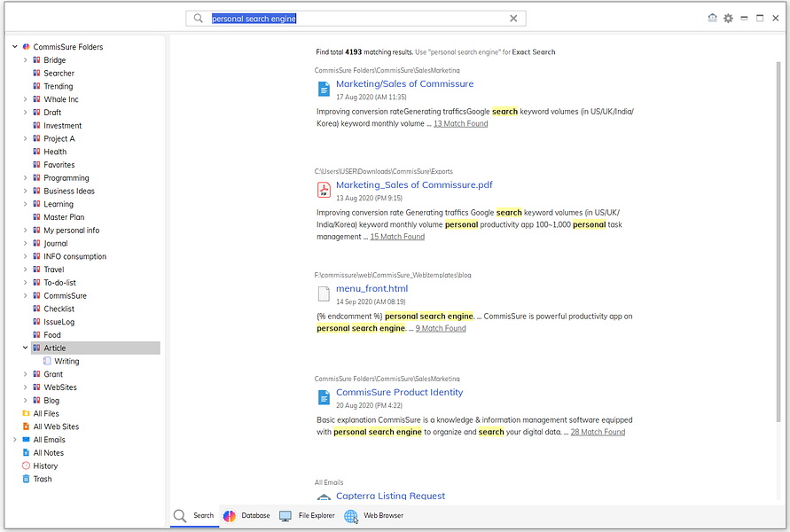Expand the My personal info folder
The height and width of the screenshot is (532, 790).
[25, 230]
